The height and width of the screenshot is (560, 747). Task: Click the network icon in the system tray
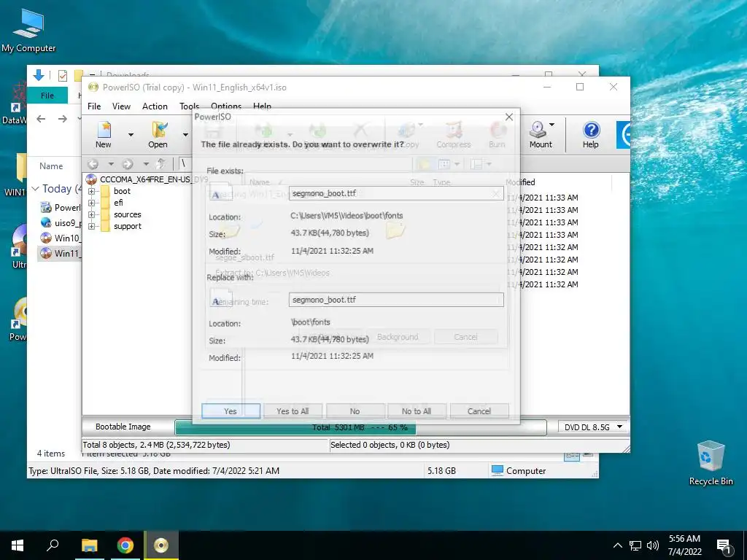point(635,545)
